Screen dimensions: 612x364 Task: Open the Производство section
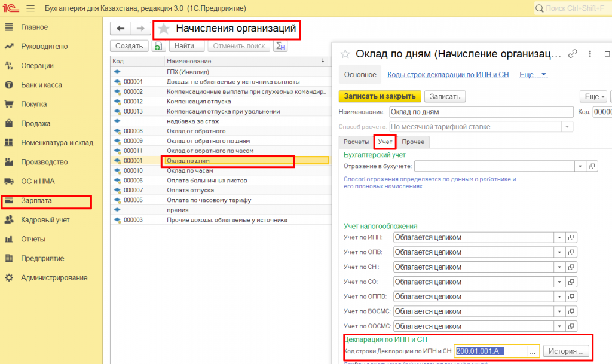[x=44, y=162]
